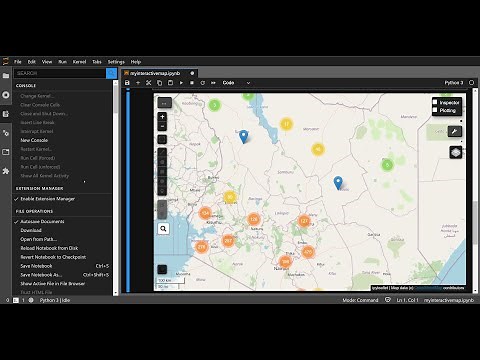Open the map layers control button
Screen dimensions: 480x360
pyautogui.click(x=455, y=153)
